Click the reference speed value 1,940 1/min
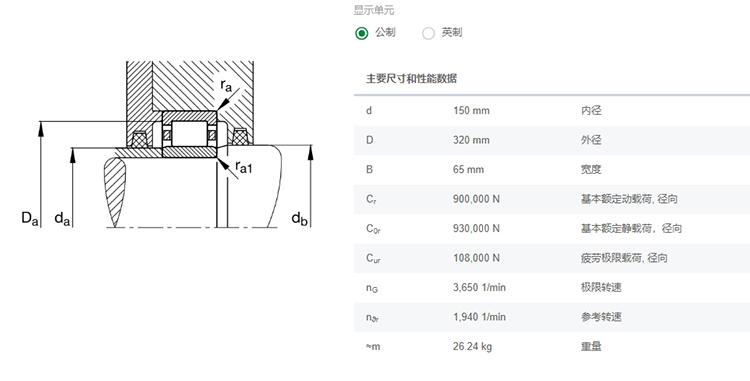The width and height of the screenshot is (750, 381). click(x=479, y=316)
